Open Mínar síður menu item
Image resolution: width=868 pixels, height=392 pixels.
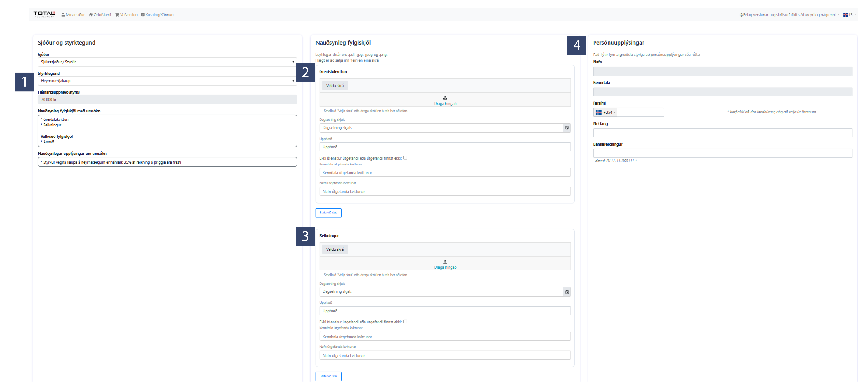pos(73,15)
